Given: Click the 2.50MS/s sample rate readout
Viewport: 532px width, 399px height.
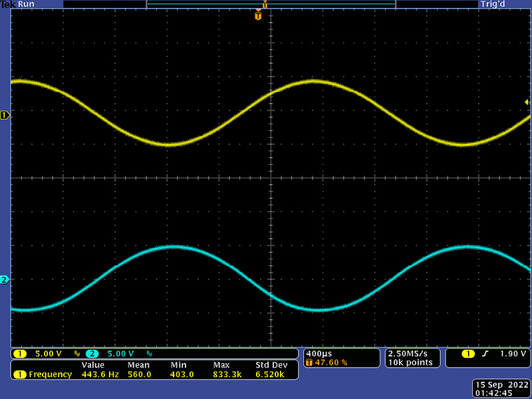Looking at the screenshot, I should pos(408,354).
